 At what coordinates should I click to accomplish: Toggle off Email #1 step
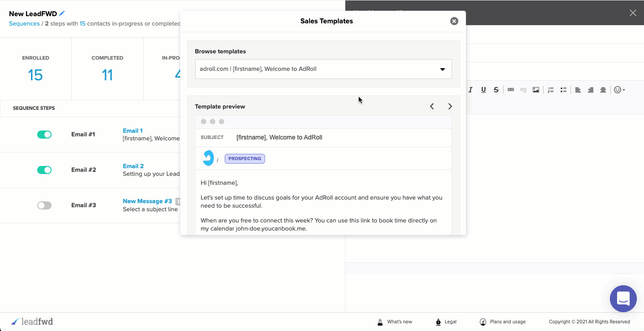[44, 135]
